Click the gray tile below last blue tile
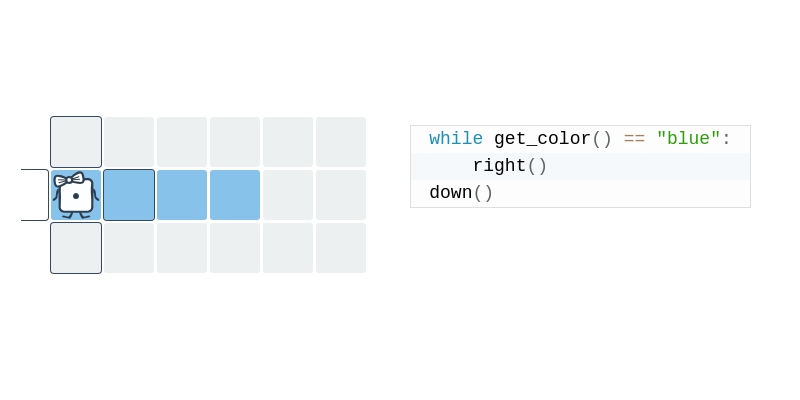The height and width of the screenshot is (400, 800). (235, 248)
